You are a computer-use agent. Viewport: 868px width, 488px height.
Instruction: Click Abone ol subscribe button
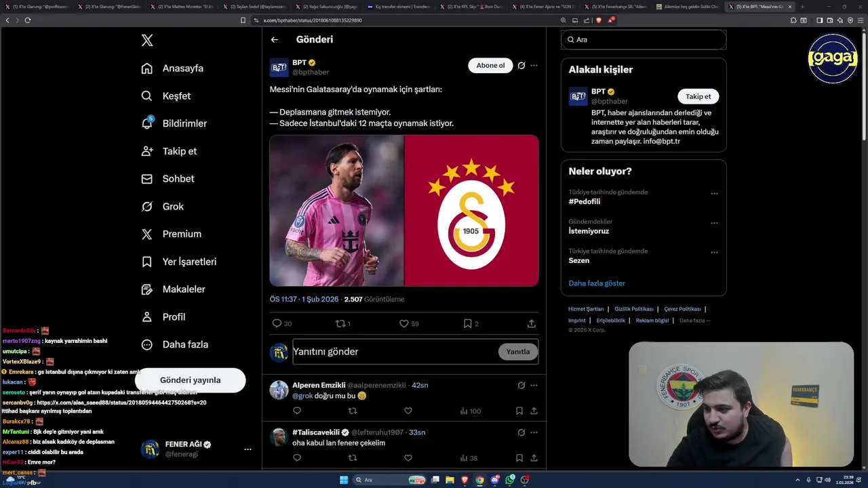(x=490, y=66)
